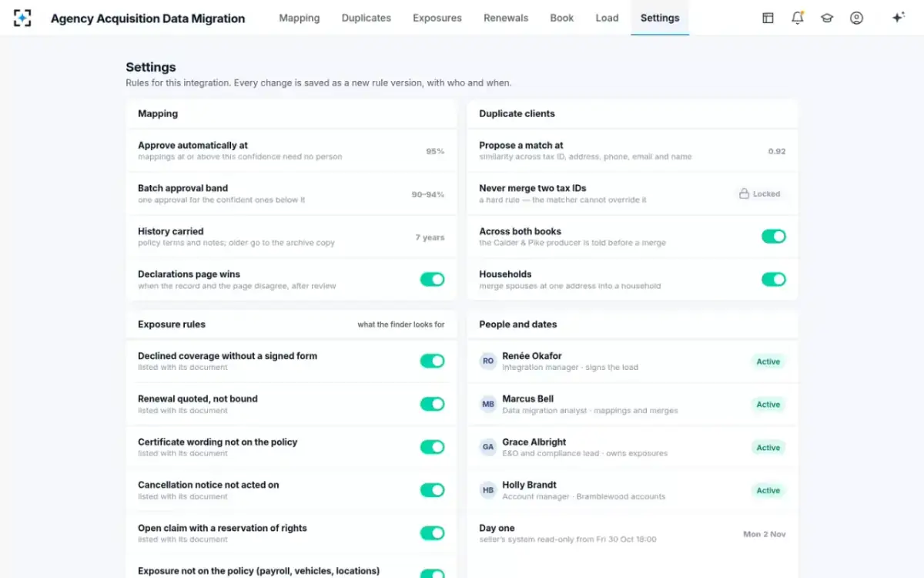Click Renée Okafor's Active status badge

(x=768, y=361)
